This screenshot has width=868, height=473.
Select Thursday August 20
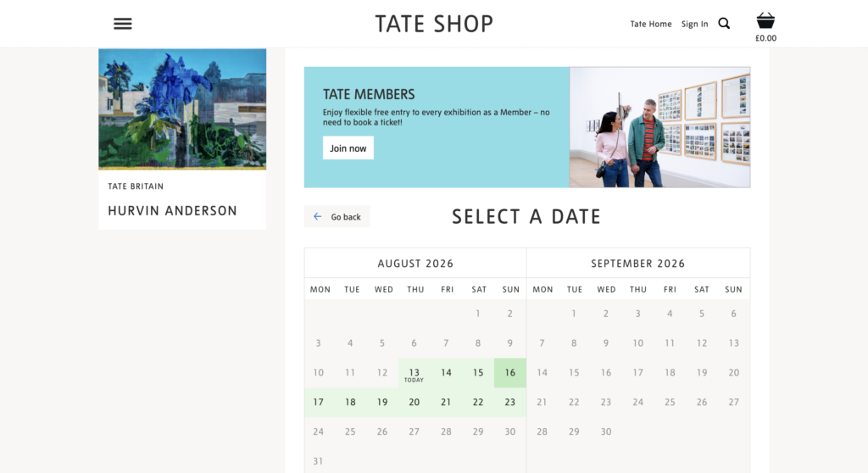click(414, 402)
